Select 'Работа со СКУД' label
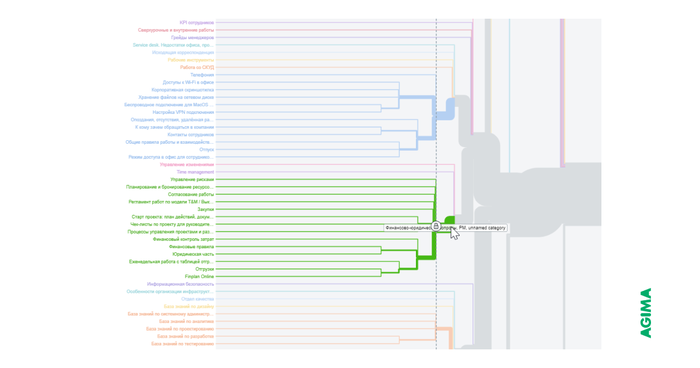 point(197,67)
